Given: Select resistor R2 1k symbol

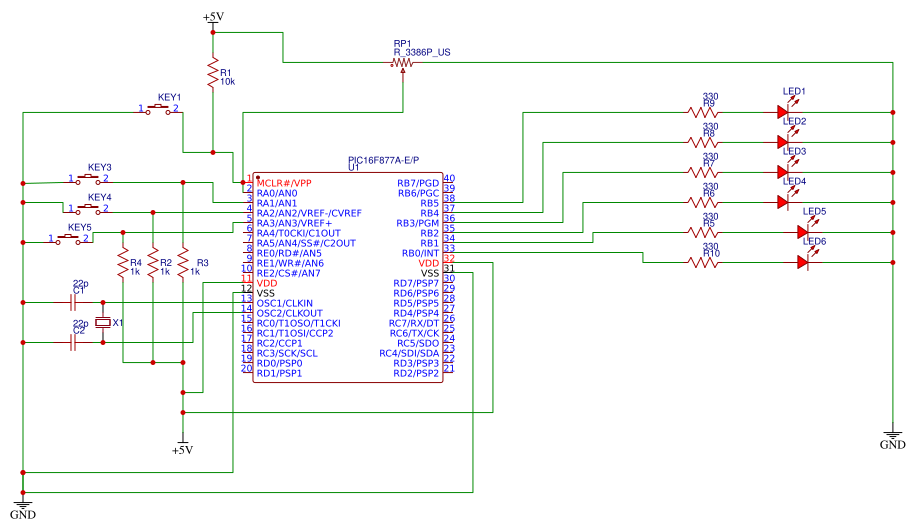Looking at the screenshot, I should pyautogui.click(x=153, y=263).
